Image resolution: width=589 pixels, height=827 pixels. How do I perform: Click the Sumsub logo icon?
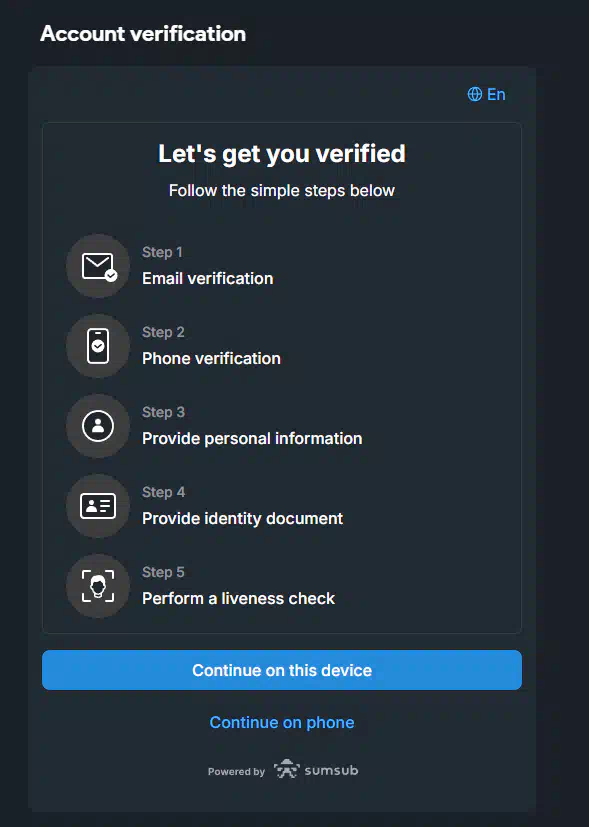[x=287, y=770]
